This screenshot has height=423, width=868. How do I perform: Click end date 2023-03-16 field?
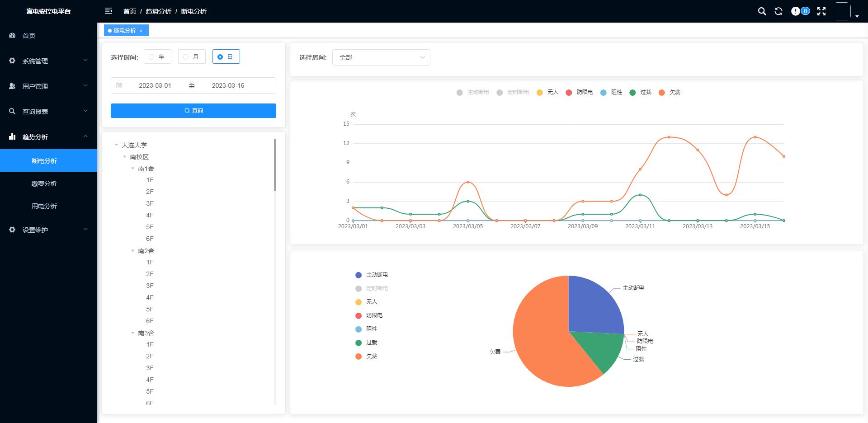click(x=228, y=85)
